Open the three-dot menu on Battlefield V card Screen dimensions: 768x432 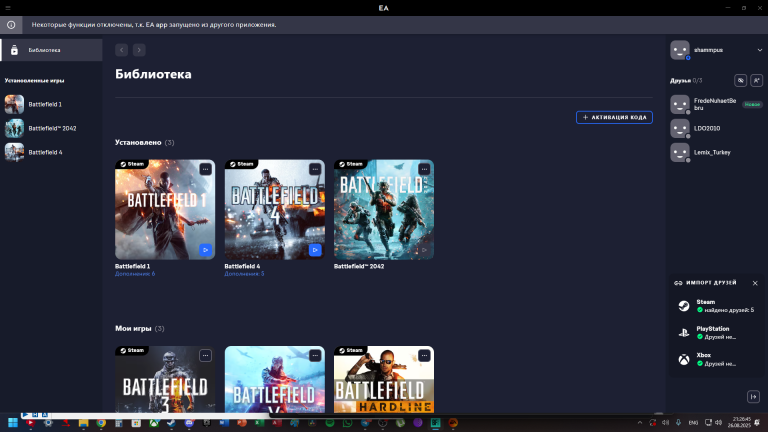(315, 356)
